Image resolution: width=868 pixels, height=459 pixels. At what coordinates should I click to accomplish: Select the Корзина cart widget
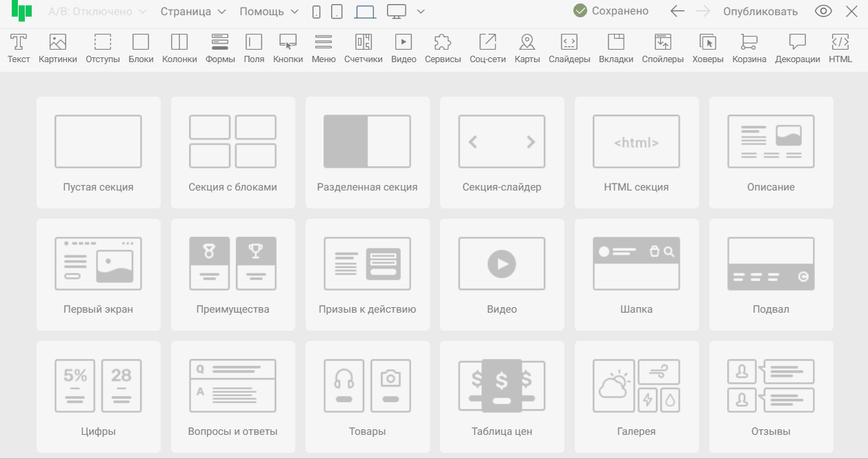point(749,48)
